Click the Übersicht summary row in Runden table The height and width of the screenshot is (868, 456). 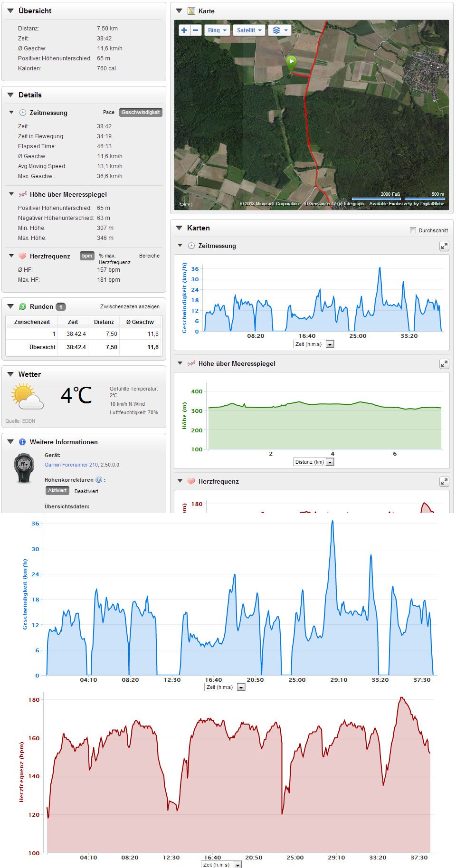(x=84, y=347)
